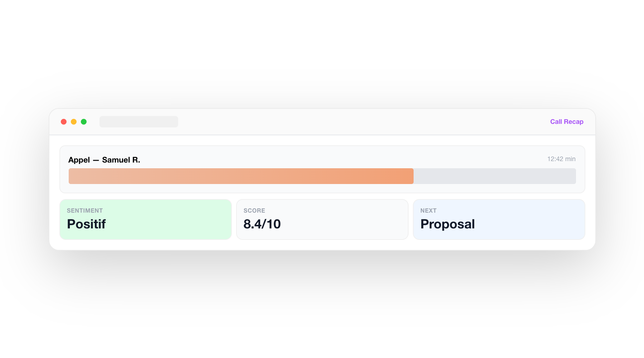Select the call entry for Samuel R.

322,169
